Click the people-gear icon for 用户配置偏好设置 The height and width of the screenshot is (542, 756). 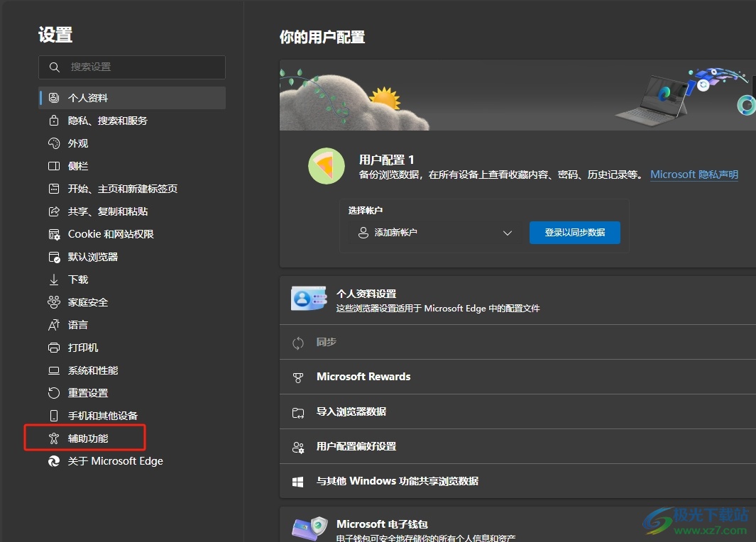pos(298,448)
